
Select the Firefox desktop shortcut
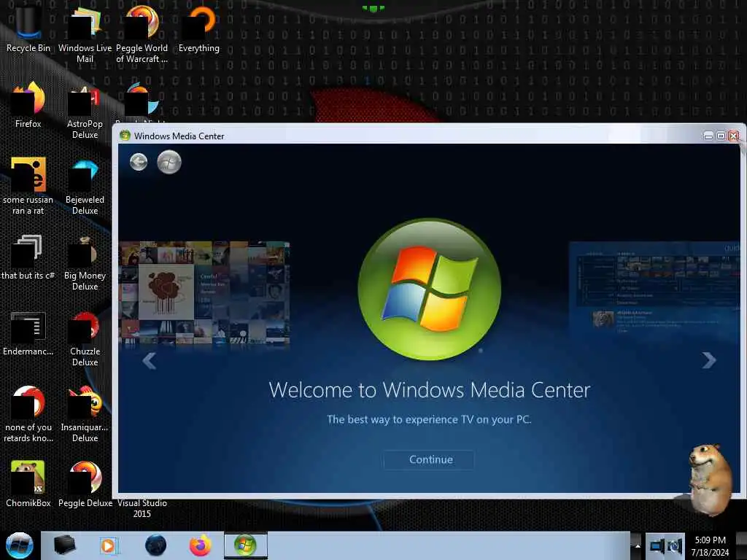coord(28,105)
